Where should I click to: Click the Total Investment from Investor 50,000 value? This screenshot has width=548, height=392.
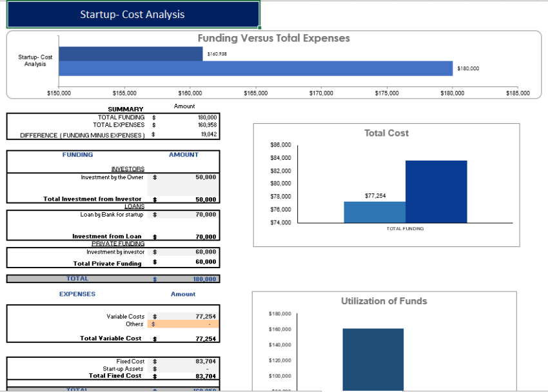click(206, 200)
